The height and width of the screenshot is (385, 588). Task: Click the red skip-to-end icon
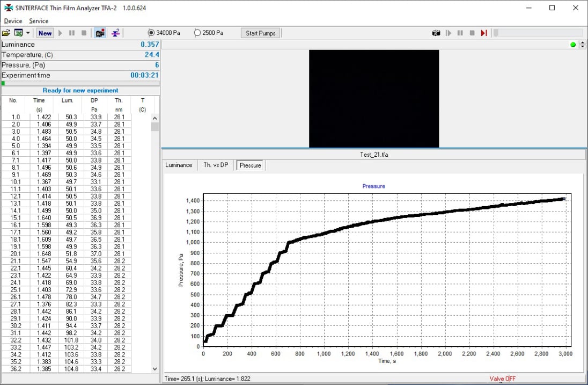[x=484, y=33]
